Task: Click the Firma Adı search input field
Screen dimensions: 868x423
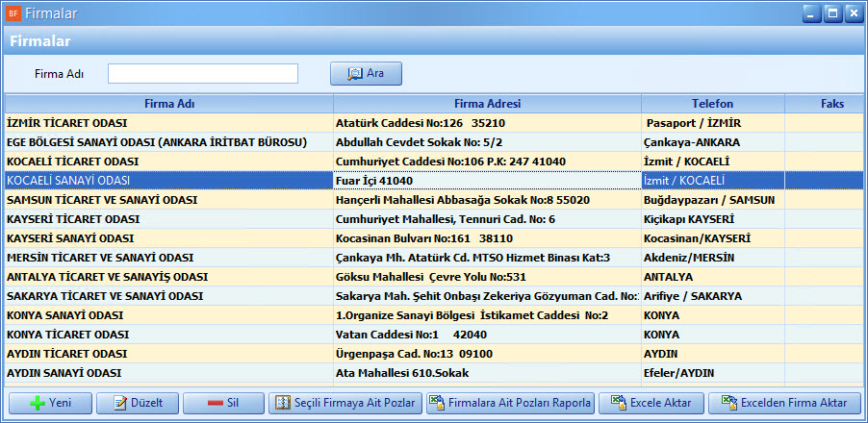Action: [x=203, y=74]
